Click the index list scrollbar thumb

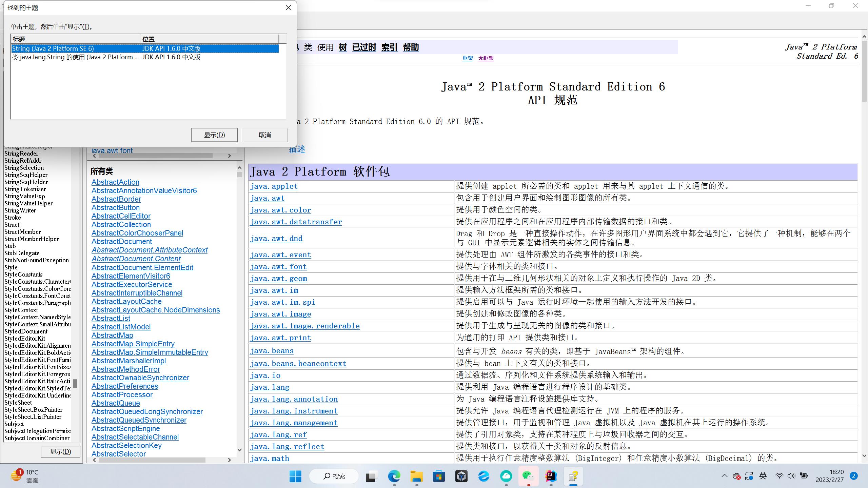pos(75,383)
